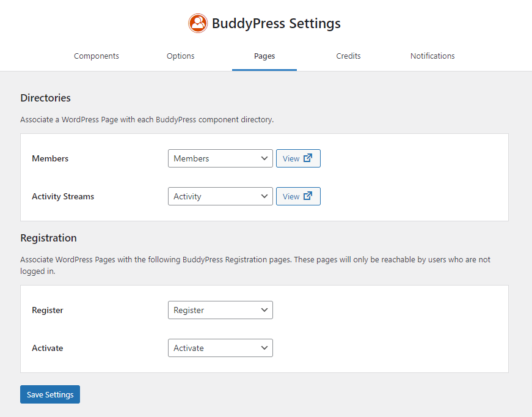Click the Register field label
The width and height of the screenshot is (532, 417).
point(48,311)
